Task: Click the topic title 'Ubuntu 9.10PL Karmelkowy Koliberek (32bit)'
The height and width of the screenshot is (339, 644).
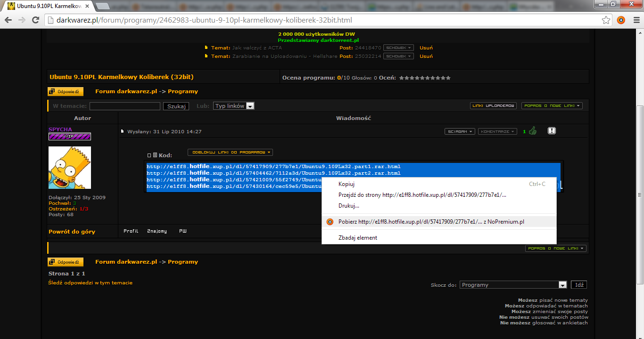Action: (122, 77)
